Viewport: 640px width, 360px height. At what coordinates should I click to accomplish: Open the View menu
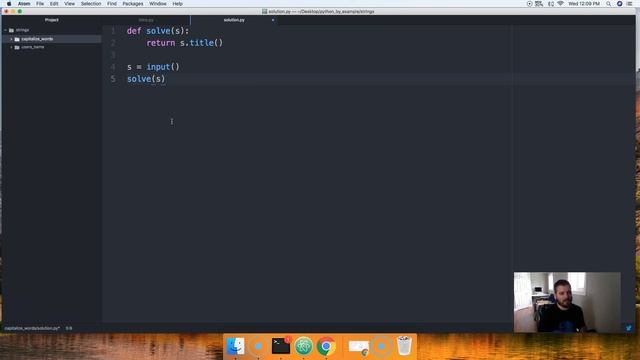69,4
